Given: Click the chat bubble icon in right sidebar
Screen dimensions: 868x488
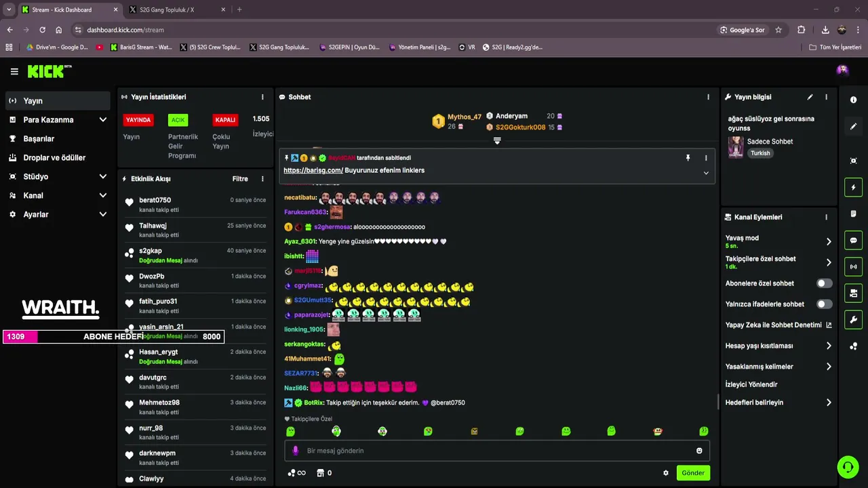Looking at the screenshot, I should (x=853, y=240).
